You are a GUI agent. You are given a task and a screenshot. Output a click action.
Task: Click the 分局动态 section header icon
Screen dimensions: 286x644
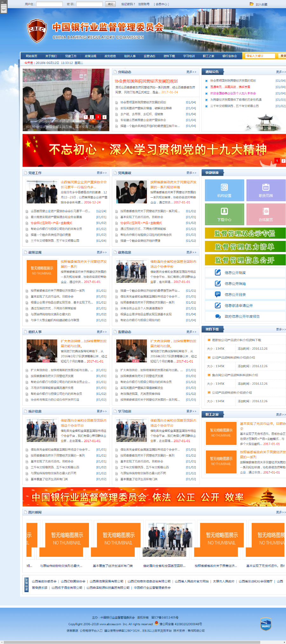[115, 72]
